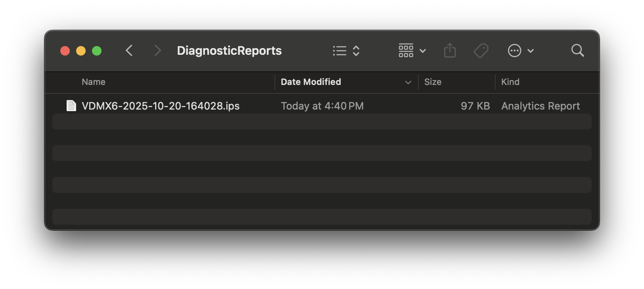Select the list view icon
This screenshot has width=644, height=289.
[x=339, y=50]
